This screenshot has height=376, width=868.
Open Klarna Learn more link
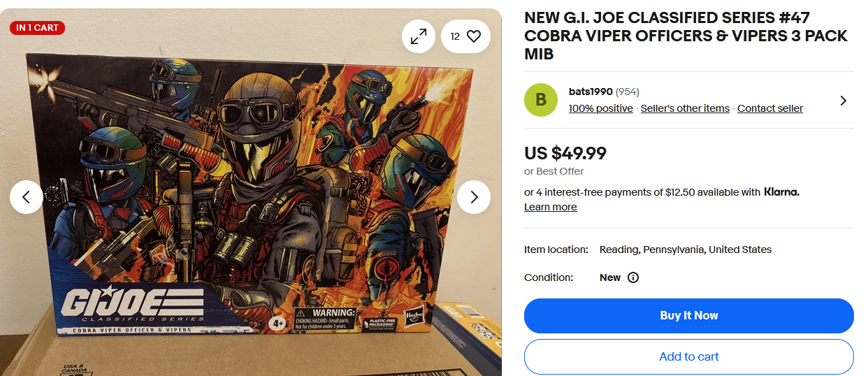click(551, 207)
